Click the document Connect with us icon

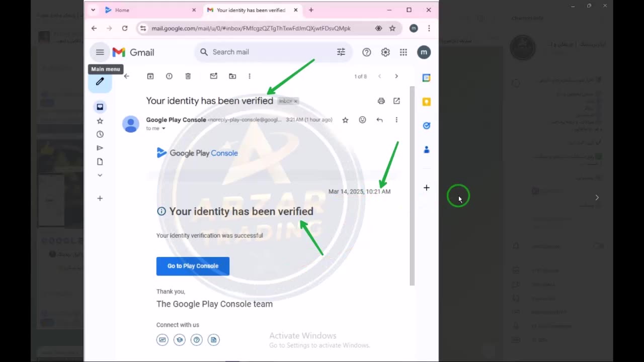click(214, 340)
